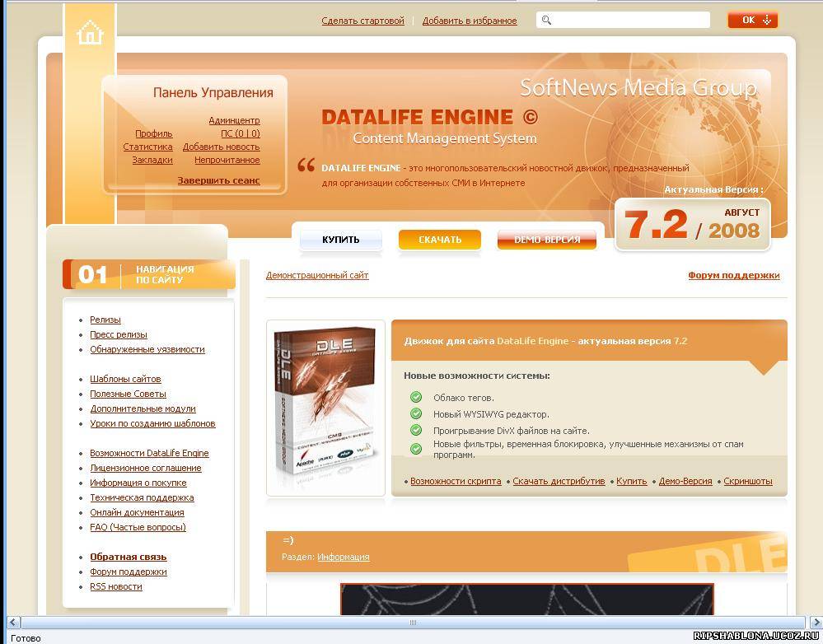Screen dimensions: 823x644
Task: Click the Добавить в избранное link
Action: [x=470, y=21]
